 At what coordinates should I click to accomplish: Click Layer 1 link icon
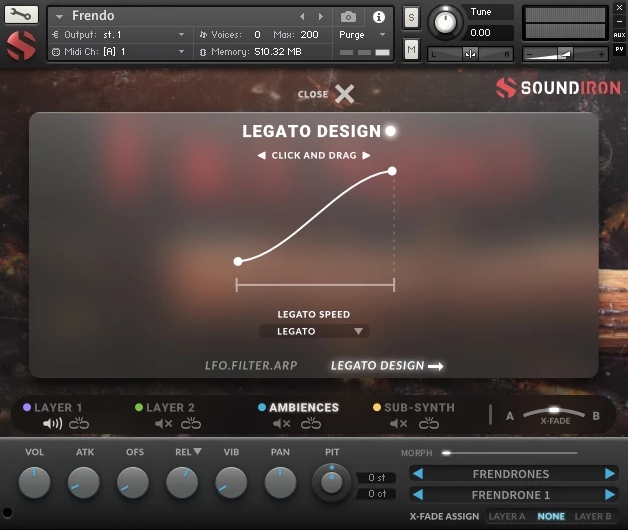79,423
